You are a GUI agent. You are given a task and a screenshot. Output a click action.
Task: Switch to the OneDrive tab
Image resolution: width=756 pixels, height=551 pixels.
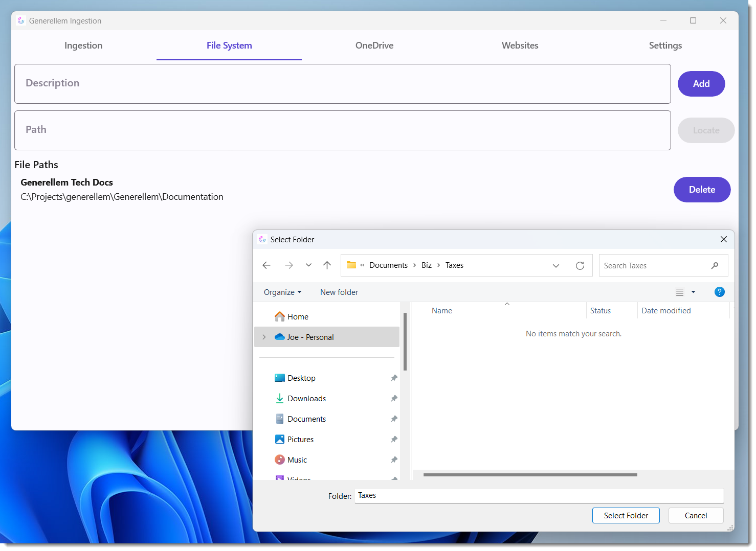[374, 45]
